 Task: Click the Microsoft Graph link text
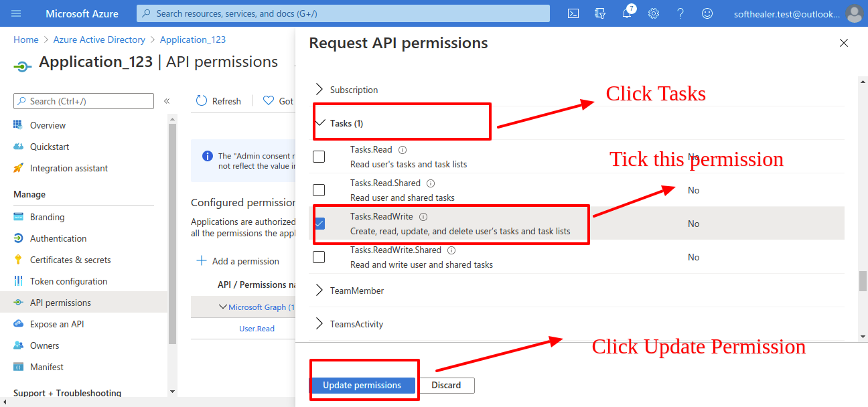pyautogui.click(x=262, y=307)
